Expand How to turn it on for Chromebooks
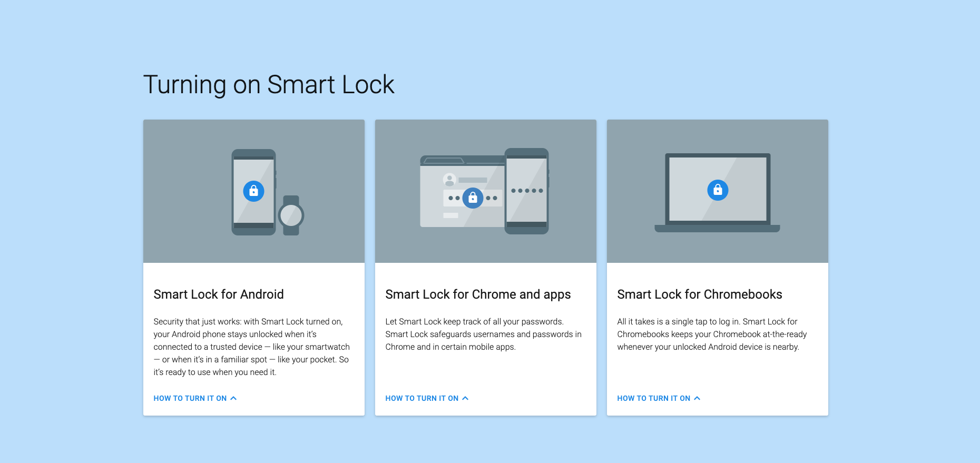Viewport: 980px width, 463px height. pyautogui.click(x=659, y=398)
